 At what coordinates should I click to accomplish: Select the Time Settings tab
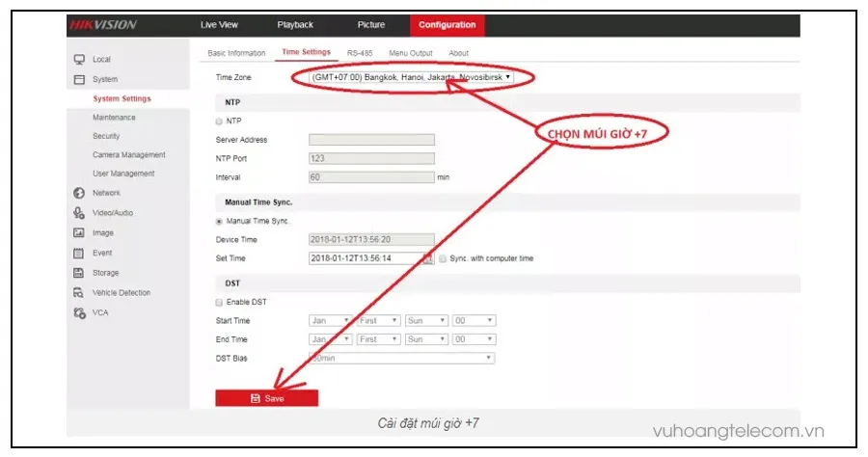pyautogui.click(x=306, y=52)
